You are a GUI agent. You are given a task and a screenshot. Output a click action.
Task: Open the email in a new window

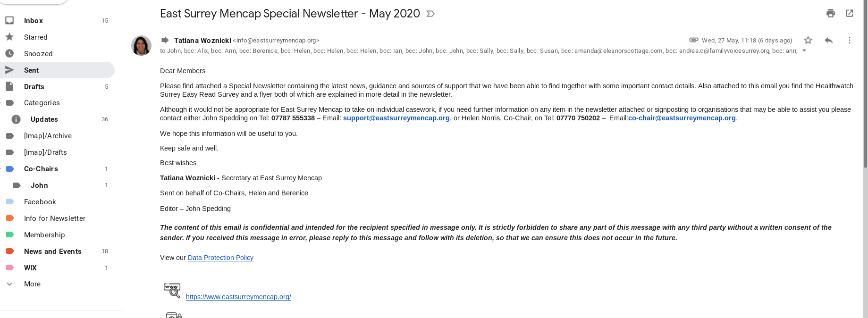coord(850,13)
